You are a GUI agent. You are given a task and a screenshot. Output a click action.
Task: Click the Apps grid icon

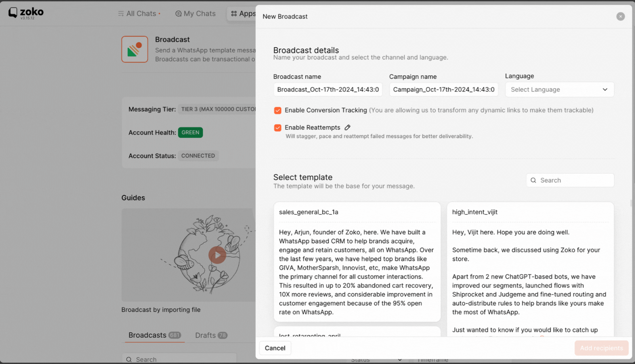(234, 14)
